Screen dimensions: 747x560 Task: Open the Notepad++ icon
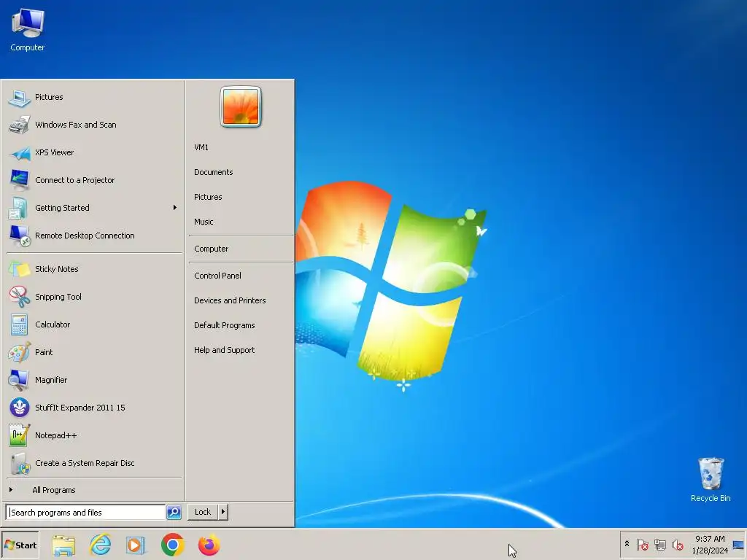click(19, 435)
